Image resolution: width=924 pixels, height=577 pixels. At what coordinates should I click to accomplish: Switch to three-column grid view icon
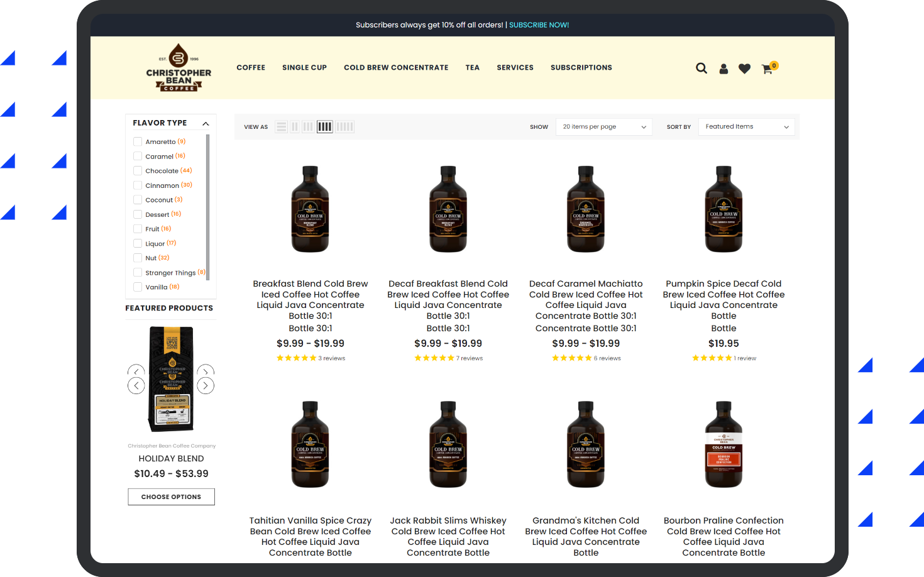click(308, 127)
